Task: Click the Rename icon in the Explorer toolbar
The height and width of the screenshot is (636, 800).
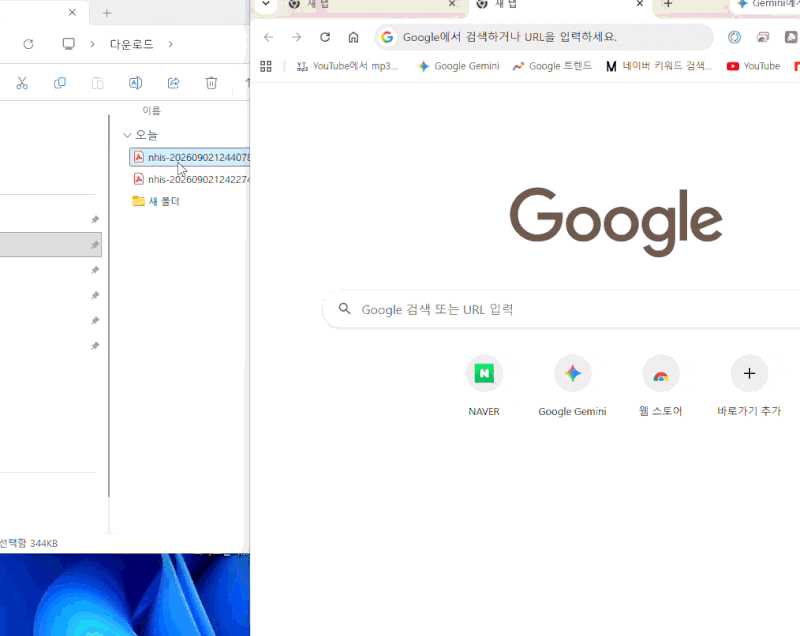Action: click(135, 83)
